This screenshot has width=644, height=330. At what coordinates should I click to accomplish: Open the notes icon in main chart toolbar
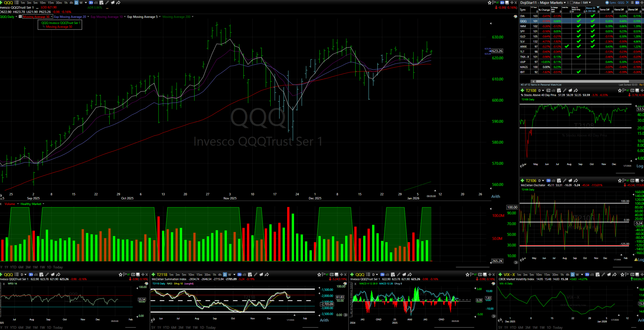[x=113, y=3]
